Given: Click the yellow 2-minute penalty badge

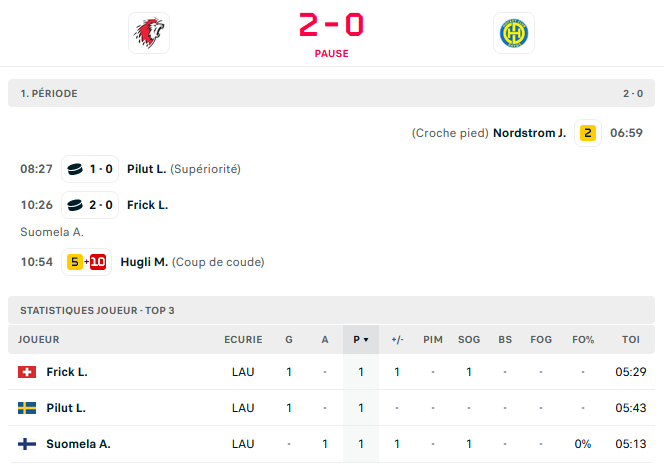Looking at the screenshot, I should pyautogui.click(x=588, y=133).
